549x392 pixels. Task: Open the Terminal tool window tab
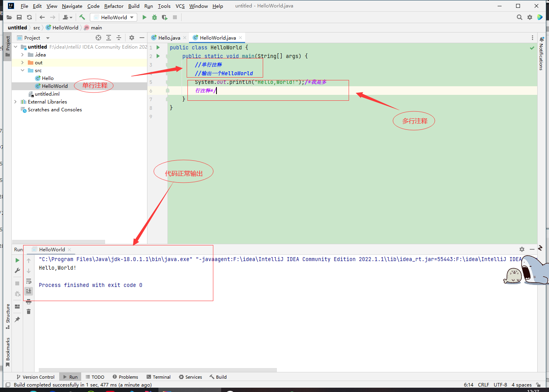pyautogui.click(x=158, y=377)
